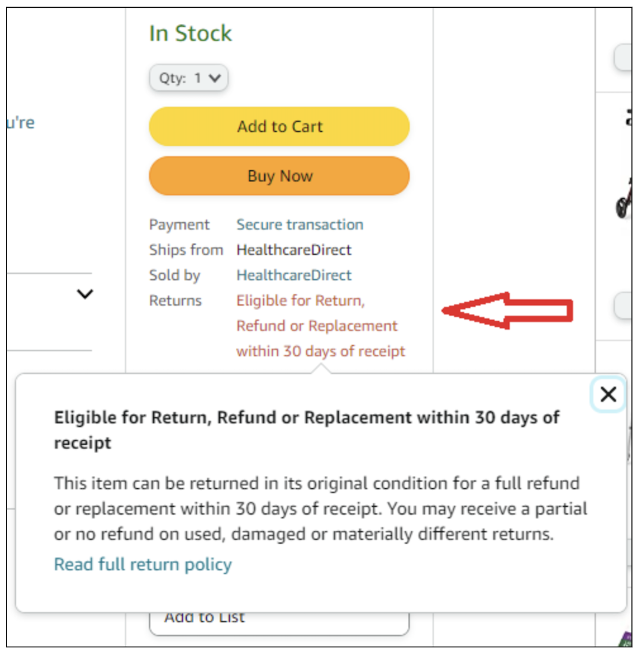
Task: View the HealthcareDirect seller page
Action: coord(294,275)
